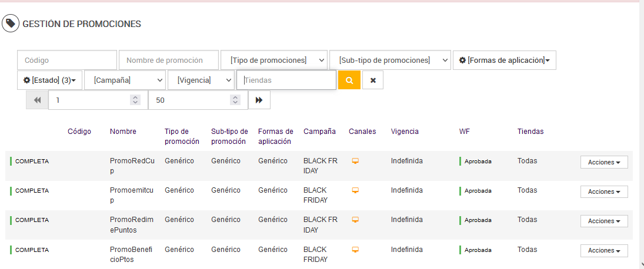Click the monitor channel icon for PromoRedCup

click(355, 161)
